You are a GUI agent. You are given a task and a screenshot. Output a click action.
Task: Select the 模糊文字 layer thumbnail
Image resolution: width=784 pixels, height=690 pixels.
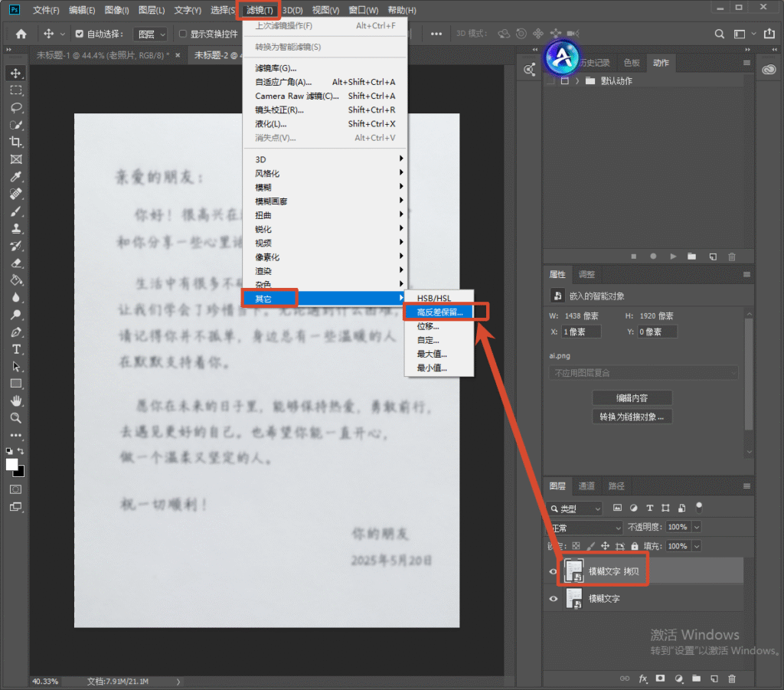[x=574, y=599]
